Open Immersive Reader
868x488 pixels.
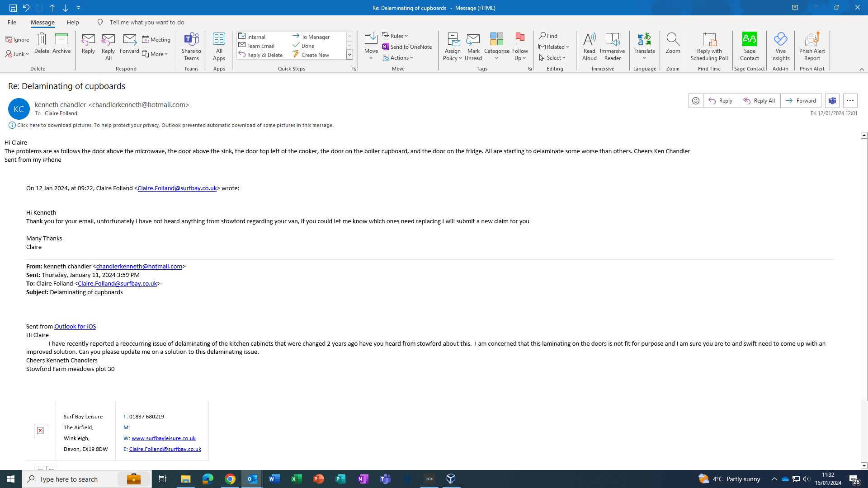tap(612, 46)
